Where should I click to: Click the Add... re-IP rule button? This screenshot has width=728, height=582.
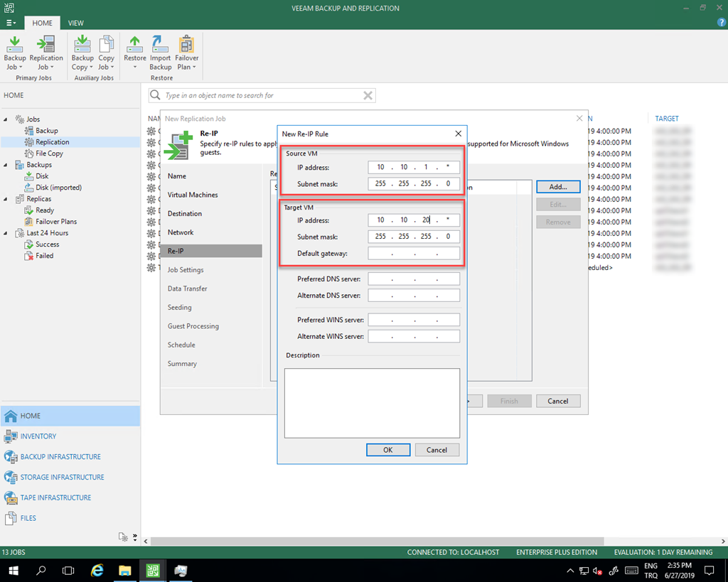558,187
